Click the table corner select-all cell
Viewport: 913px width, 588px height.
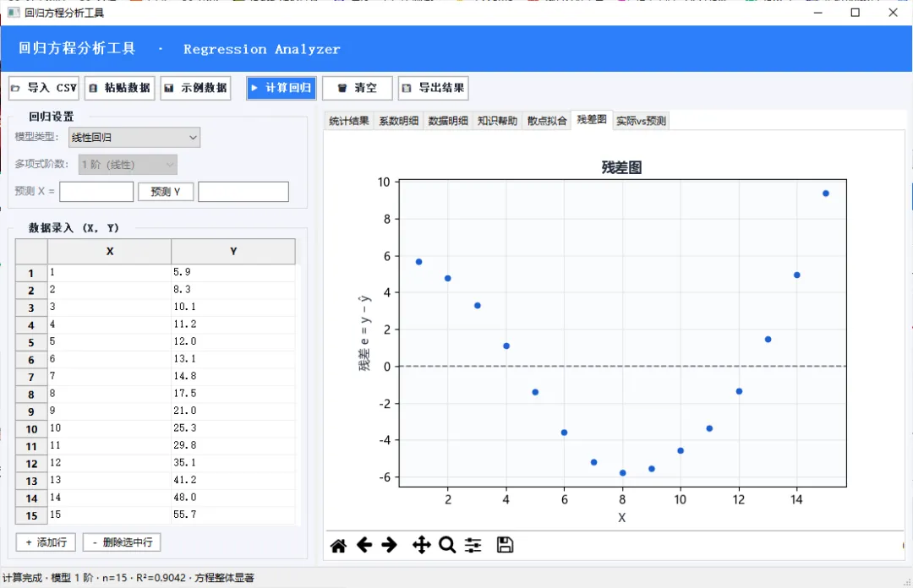[x=31, y=252]
